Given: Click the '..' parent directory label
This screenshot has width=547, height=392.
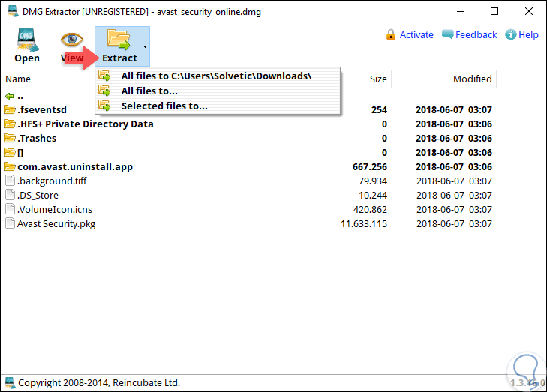Looking at the screenshot, I should (20, 97).
